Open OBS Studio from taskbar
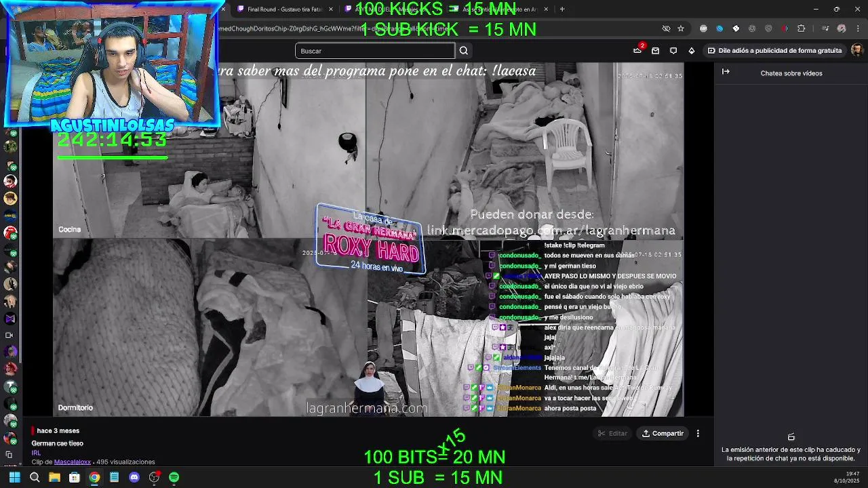This screenshot has height=488, width=868. [x=154, y=477]
